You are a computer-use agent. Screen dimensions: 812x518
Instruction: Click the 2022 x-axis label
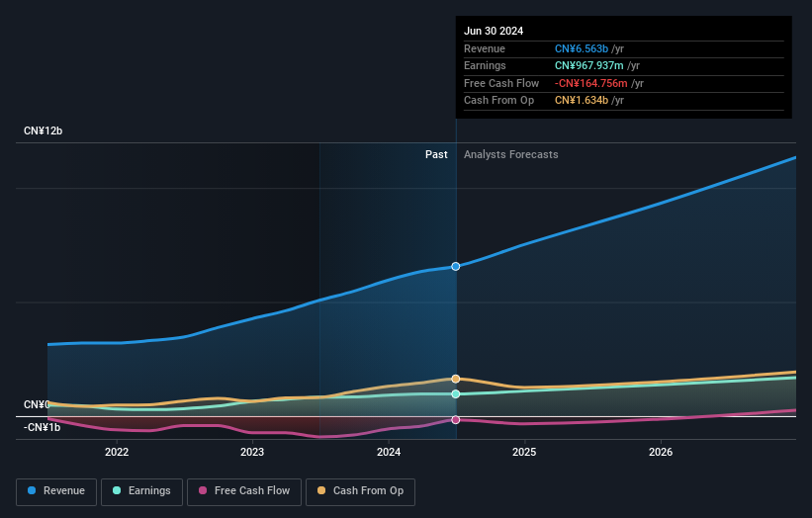[117, 452]
